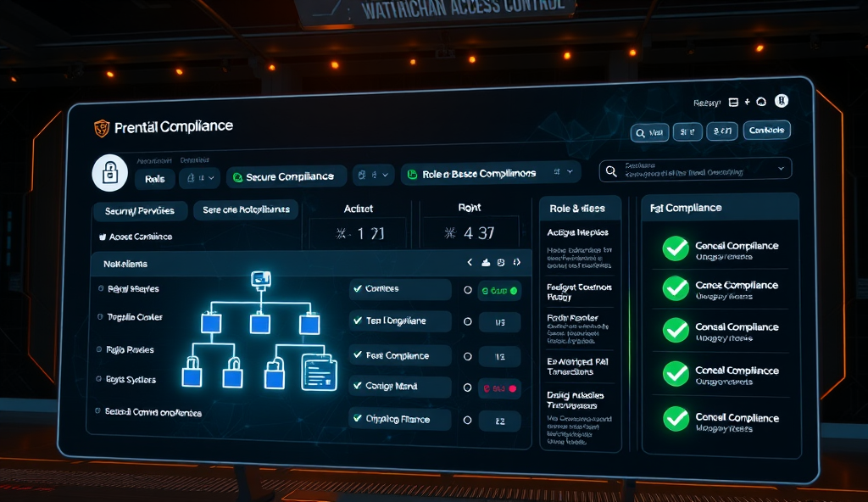
Task: Click the Secure Compliance button
Action: 288,176
